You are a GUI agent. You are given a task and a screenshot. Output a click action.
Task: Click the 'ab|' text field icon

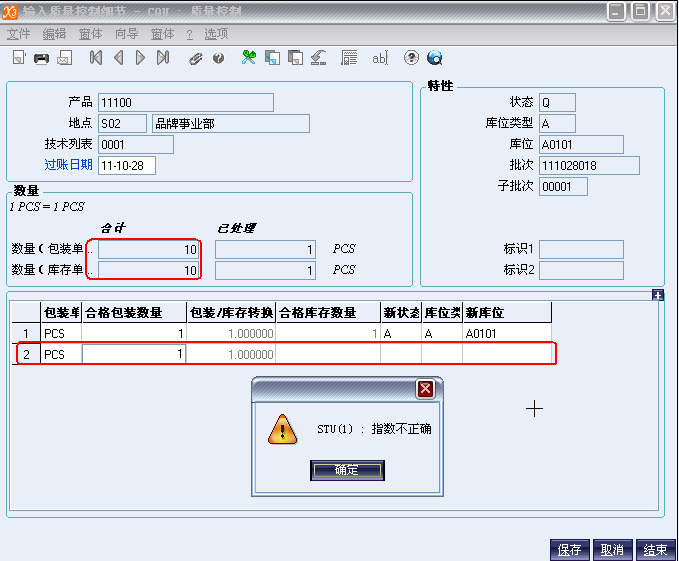point(379,58)
